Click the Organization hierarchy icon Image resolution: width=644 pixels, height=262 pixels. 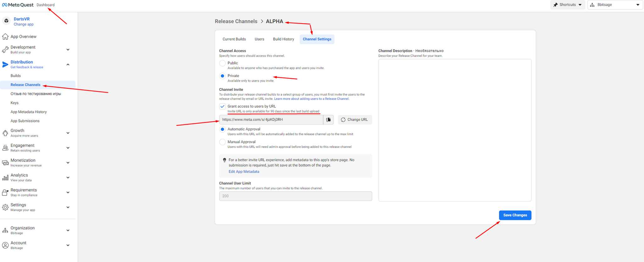pyautogui.click(x=5, y=230)
